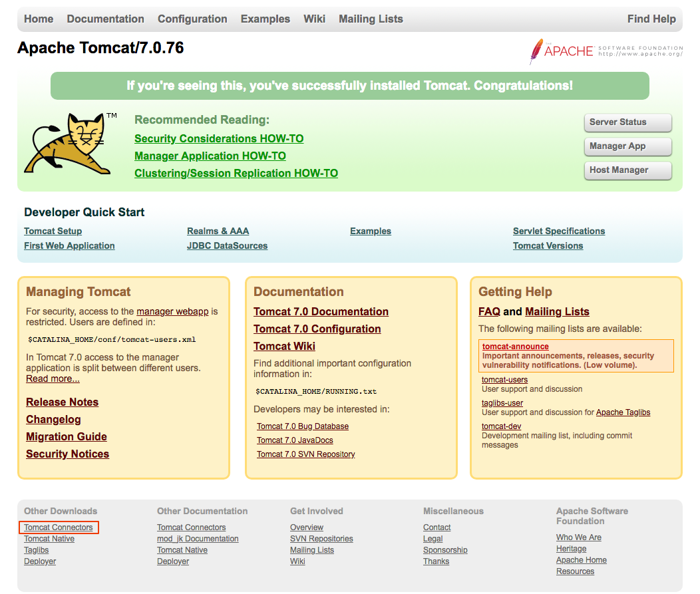Follow the Read more... link

(x=53, y=379)
